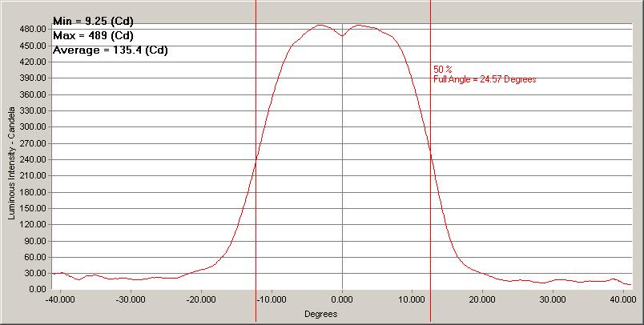Select the Max = 489 (Cd) label
This screenshot has height=325, width=644.
[93, 35]
